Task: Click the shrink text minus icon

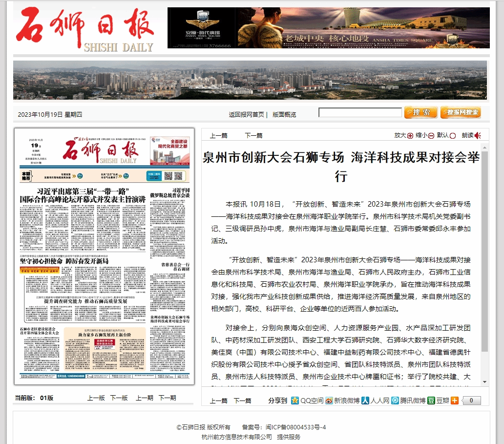Action: coord(431,136)
